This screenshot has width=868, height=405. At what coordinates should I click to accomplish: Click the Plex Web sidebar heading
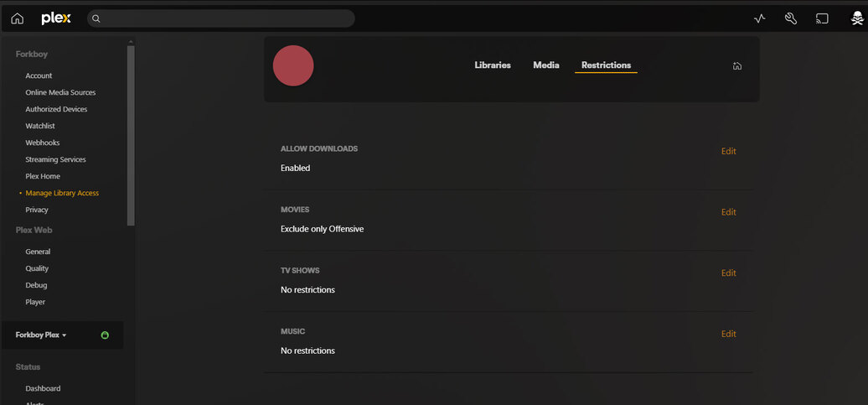coord(34,230)
